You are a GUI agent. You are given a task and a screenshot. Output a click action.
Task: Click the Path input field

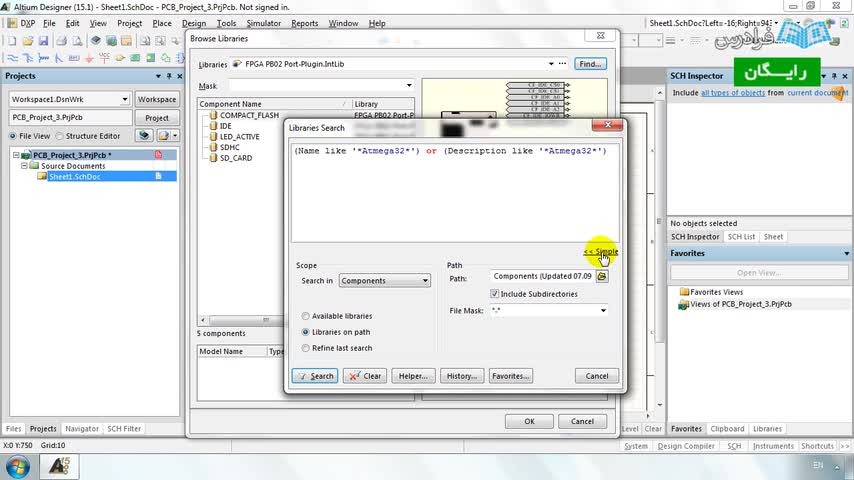click(542, 276)
